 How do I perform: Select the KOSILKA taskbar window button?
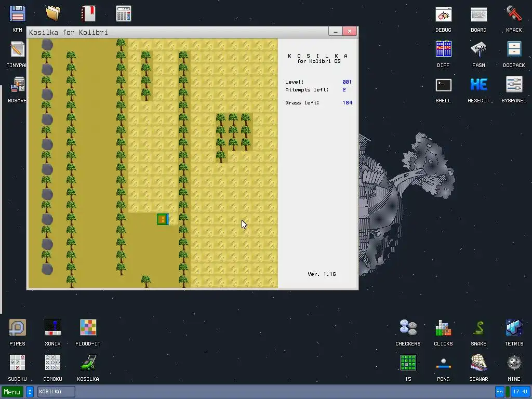pyautogui.click(x=56, y=392)
